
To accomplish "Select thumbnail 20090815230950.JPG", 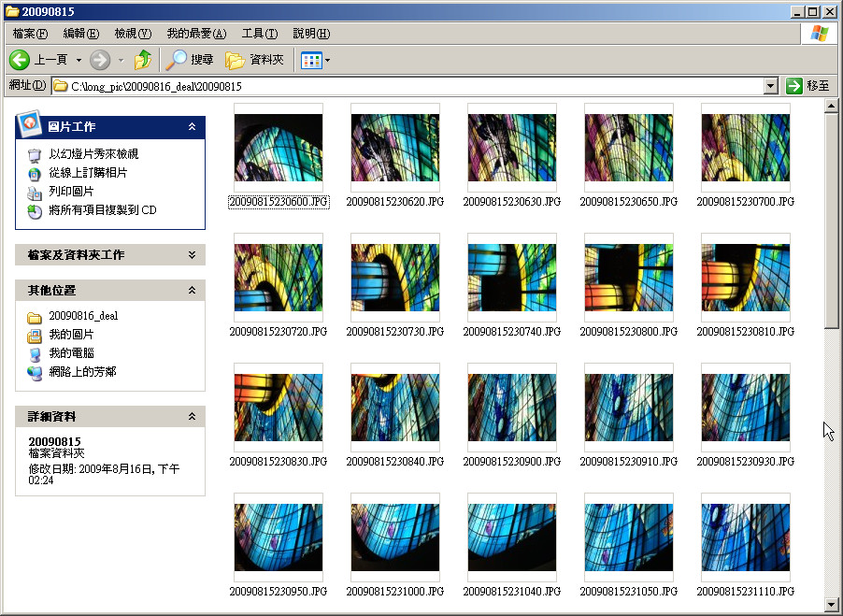I will pos(279,537).
